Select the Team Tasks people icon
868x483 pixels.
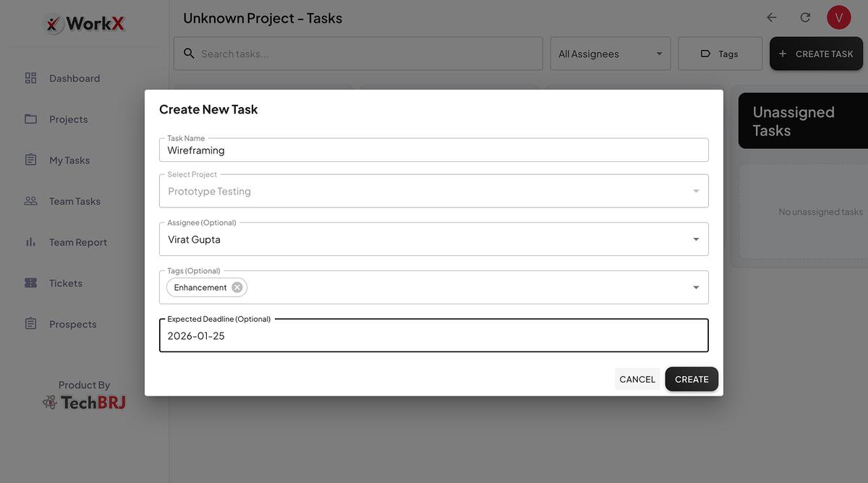(x=30, y=200)
